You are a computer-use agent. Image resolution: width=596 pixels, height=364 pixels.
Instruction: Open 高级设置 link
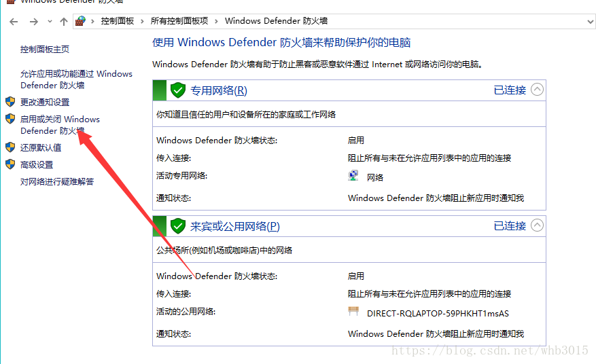tap(37, 164)
